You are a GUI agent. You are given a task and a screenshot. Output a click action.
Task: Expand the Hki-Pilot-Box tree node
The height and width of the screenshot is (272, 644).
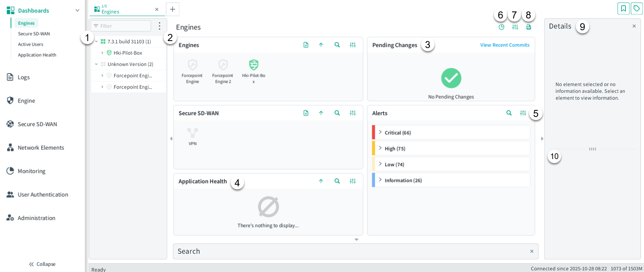coord(102,53)
